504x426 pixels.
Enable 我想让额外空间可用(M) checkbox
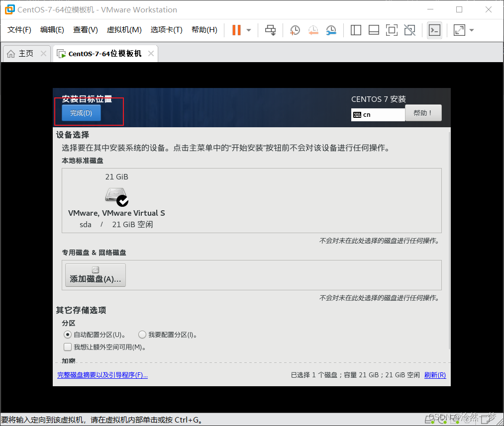[68, 347]
